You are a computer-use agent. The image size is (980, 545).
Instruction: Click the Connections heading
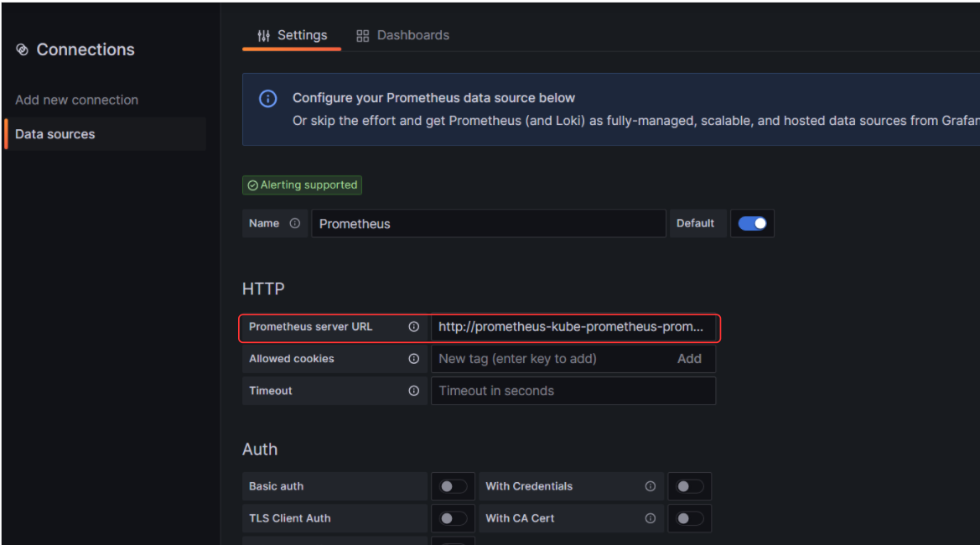86,49
